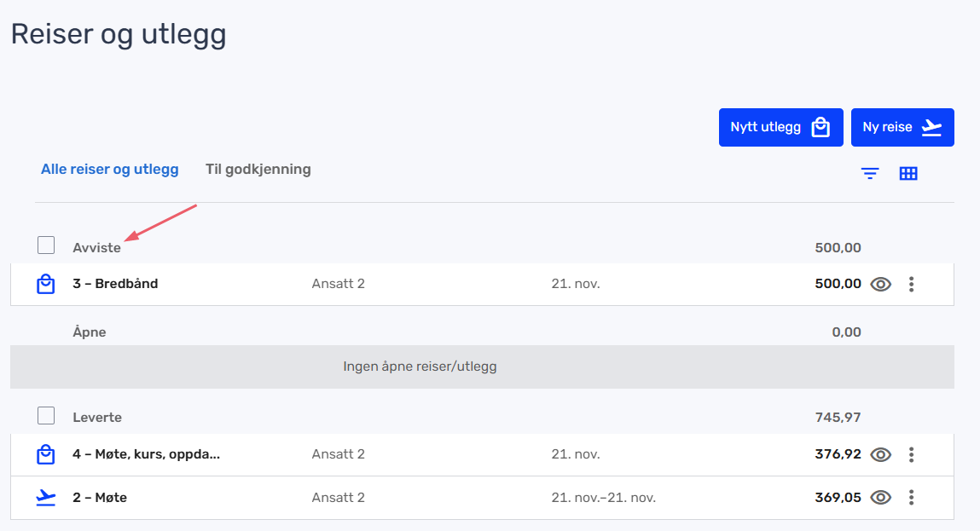980x531 pixels.
Task: Expand three-dot menu for 2 – Møte
Action: (x=912, y=498)
